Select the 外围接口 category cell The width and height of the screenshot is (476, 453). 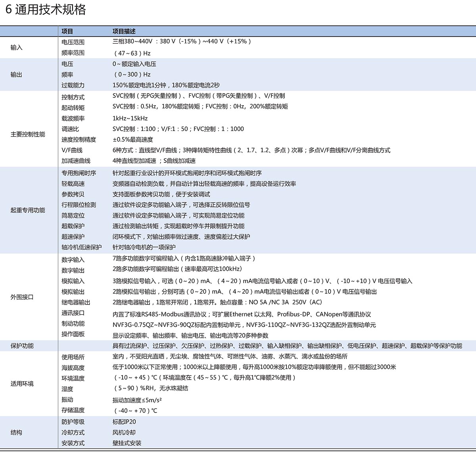pyautogui.click(x=22, y=297)
